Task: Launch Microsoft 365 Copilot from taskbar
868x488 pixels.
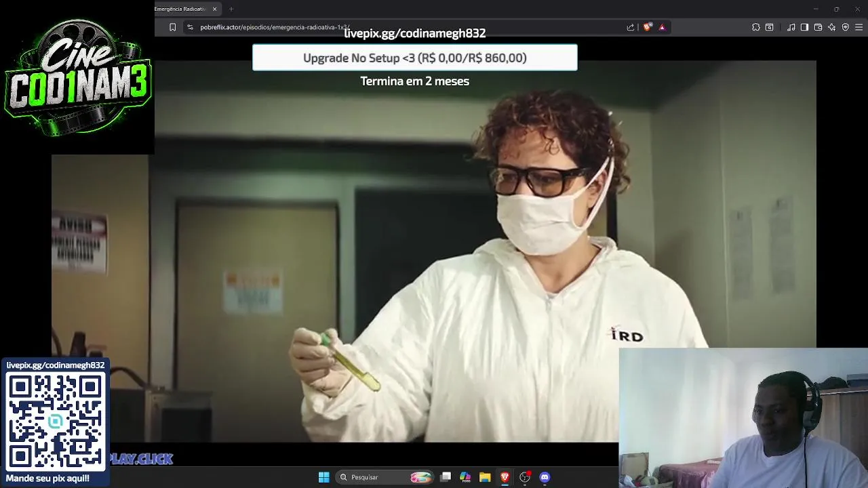Action: click(x=465, y=477)
